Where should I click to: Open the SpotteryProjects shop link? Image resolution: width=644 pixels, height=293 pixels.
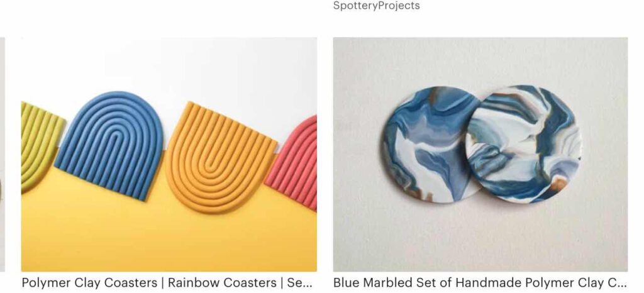tap(376, 6)
